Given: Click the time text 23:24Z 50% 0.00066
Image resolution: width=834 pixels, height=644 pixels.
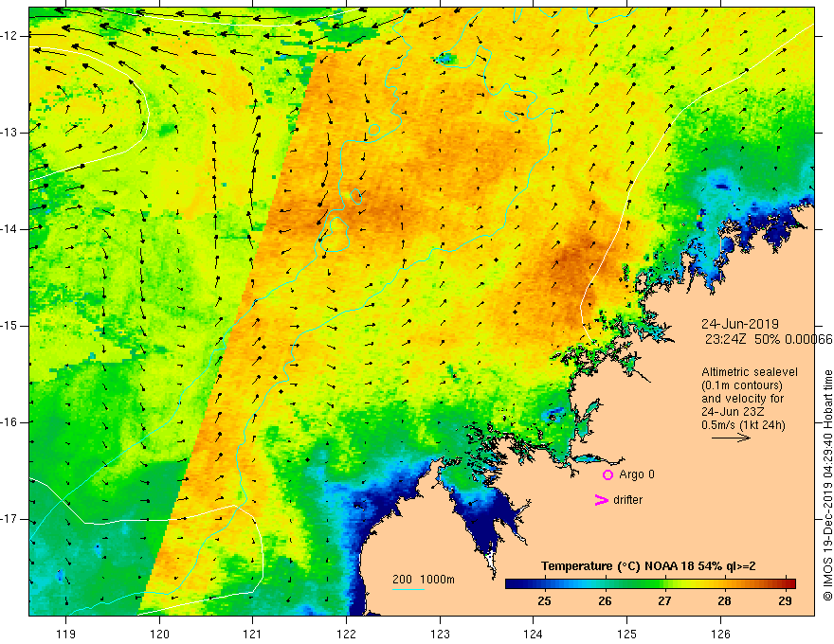Looking at the screenshot, I should click(769, 339).
